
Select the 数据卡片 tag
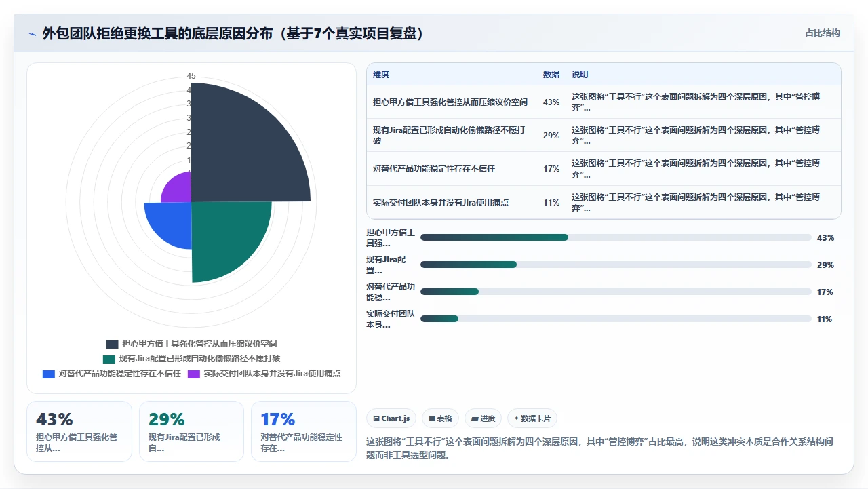[532, 418]
